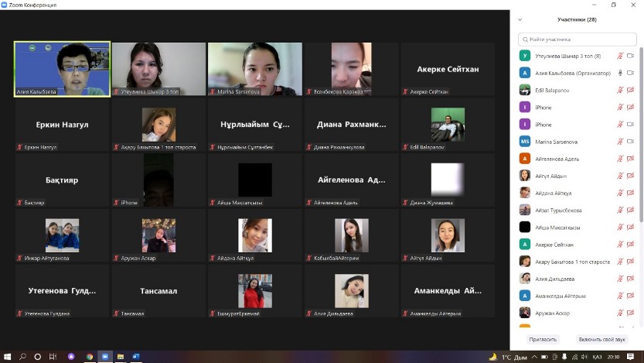Click camera icon for Утеулиева Шынар in list

point(629,56)
